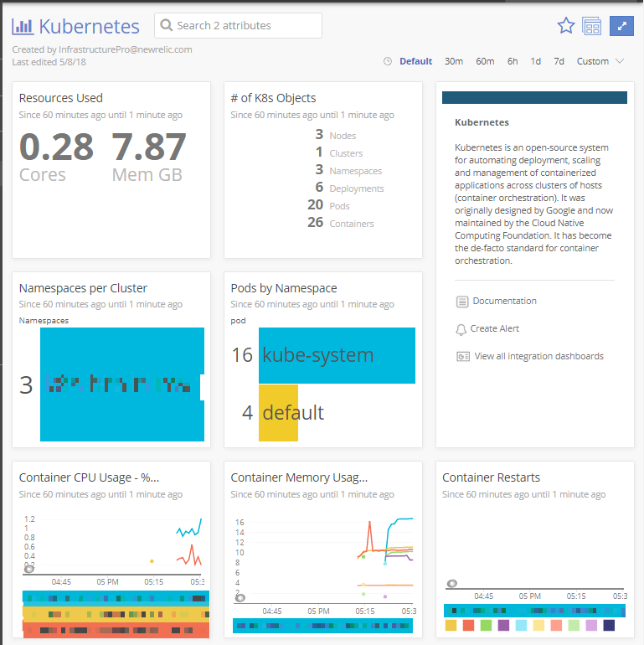The image size is (644, 645).
Task: Click the Container Memory Usage widget title
Action: coord(299,477)
